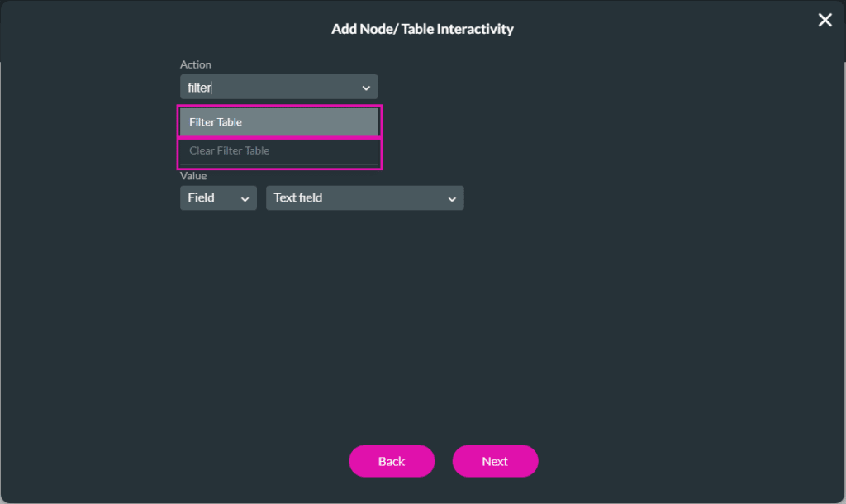Click the Field dropdown chevron icon

tap(244, 197)
